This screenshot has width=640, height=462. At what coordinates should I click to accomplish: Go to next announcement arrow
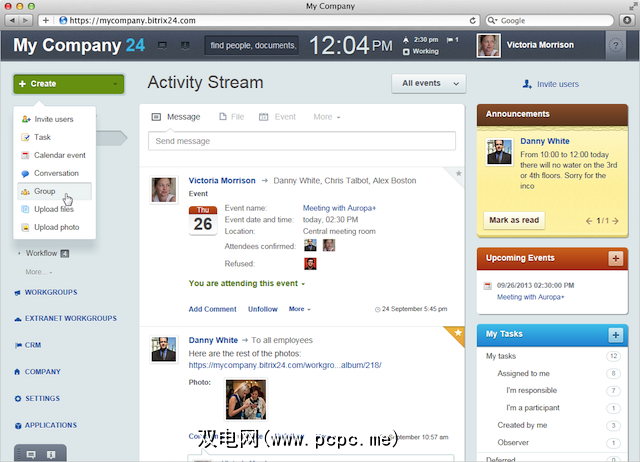(616, 221)
